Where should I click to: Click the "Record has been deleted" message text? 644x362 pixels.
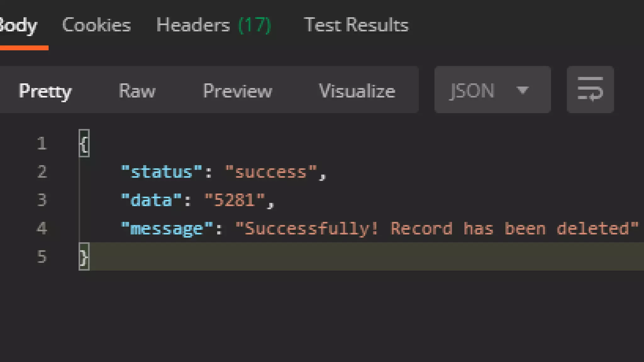tap(510, 228)
